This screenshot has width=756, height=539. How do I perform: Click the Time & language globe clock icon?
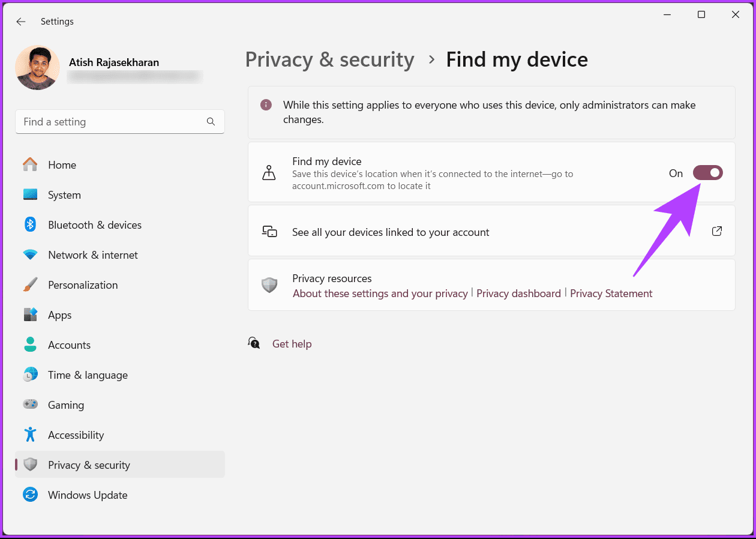[30, 375]
